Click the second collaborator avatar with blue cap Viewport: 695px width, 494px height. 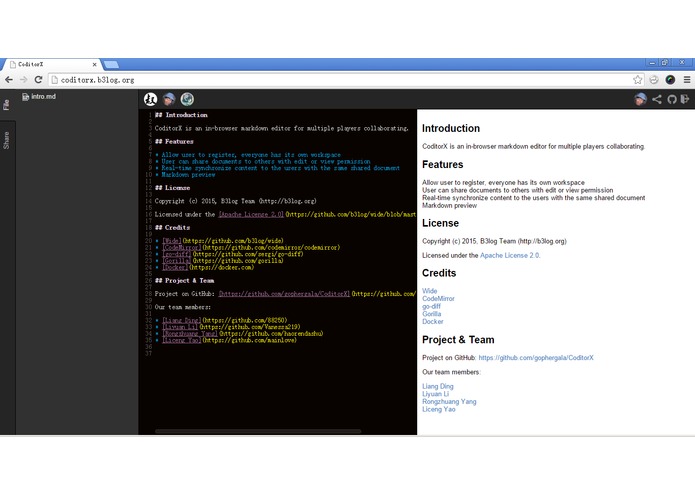tap(169, 99)
